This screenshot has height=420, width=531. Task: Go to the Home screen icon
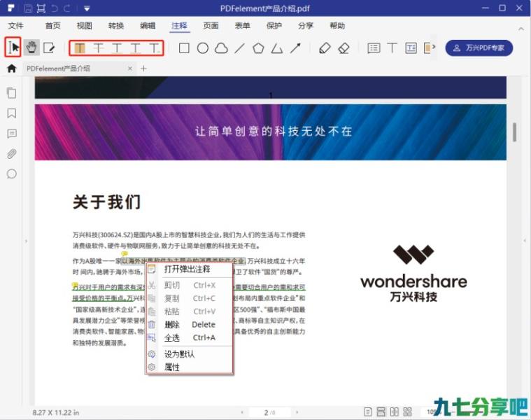[11, 69]
